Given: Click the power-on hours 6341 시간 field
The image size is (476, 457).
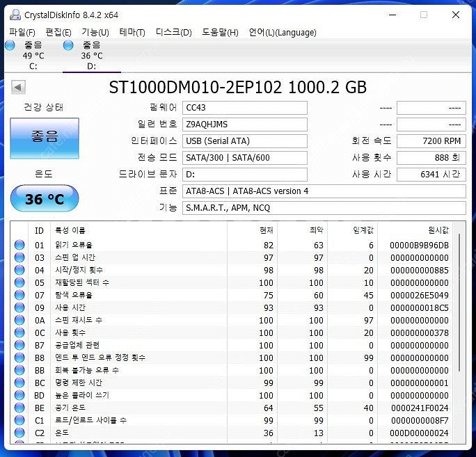Looking at the screenshot, I should tap(431, 175).
